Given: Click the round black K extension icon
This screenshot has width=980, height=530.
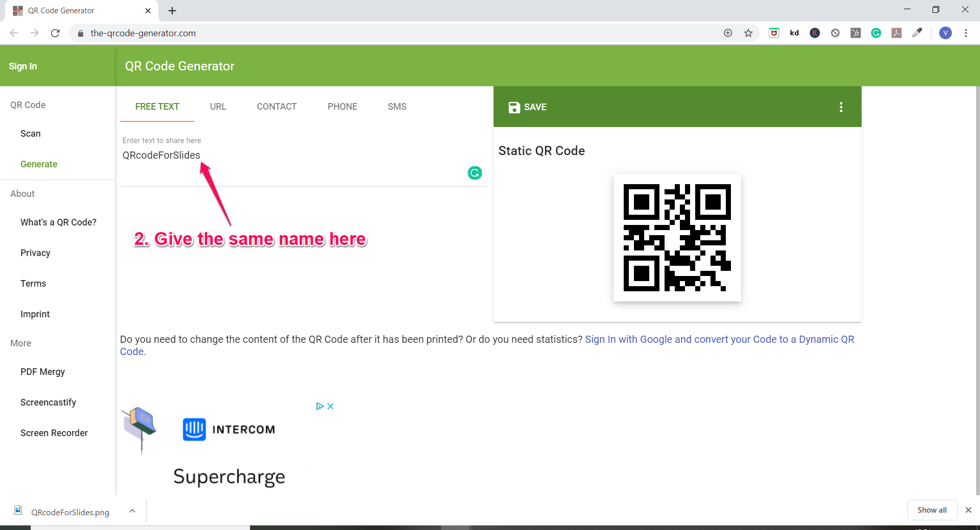Looking at the screenshot, I should click(815, 33).
